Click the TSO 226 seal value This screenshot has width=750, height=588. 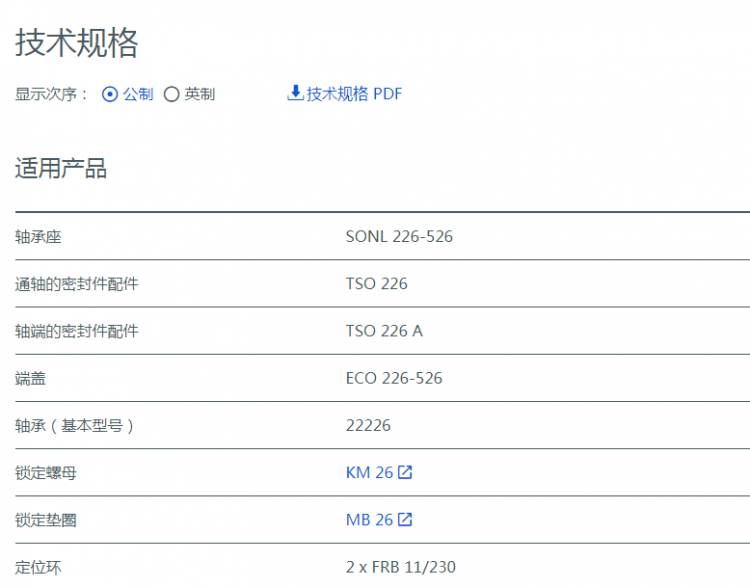point(377,284)
